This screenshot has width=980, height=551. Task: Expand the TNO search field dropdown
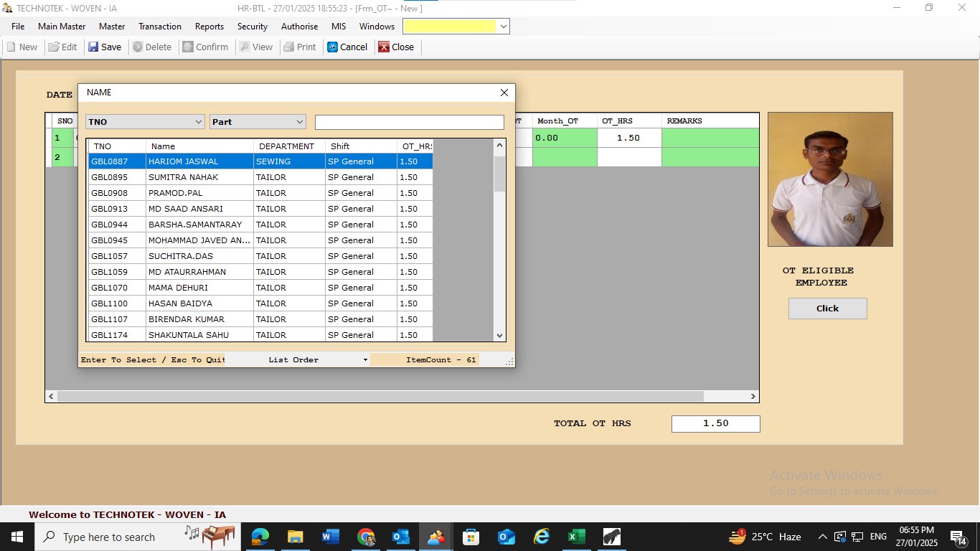[x=199, y=122]
